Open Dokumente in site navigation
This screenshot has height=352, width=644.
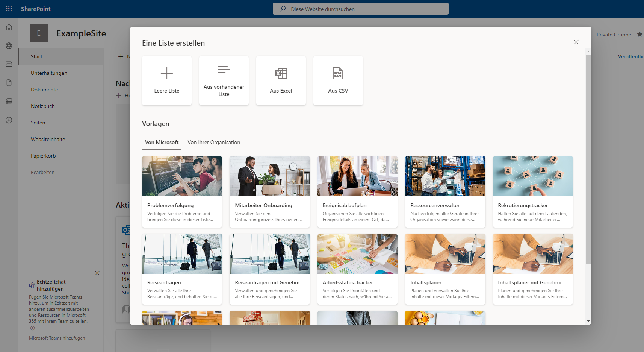pyautogui.click(x=61, y=90)
